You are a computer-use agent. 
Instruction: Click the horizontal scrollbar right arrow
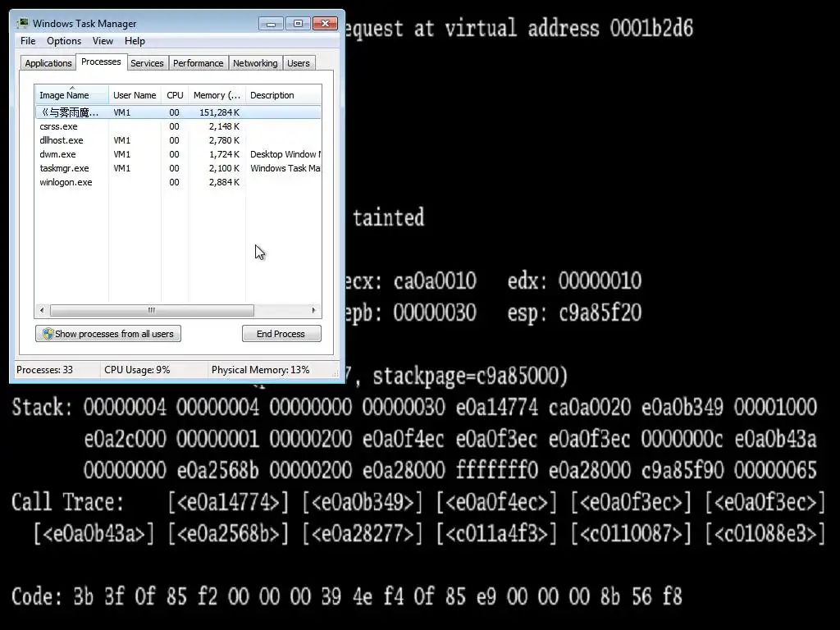tap(314, 310)
